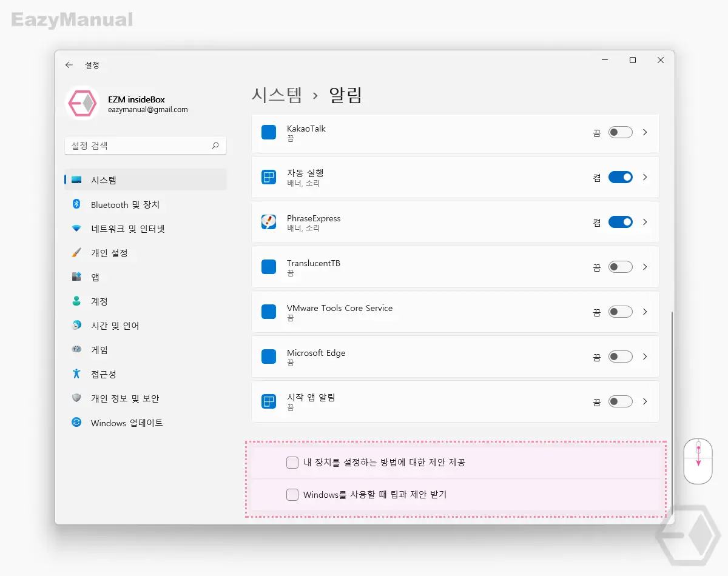Click the KakaoTalk app icon

(x=269, y=132)
